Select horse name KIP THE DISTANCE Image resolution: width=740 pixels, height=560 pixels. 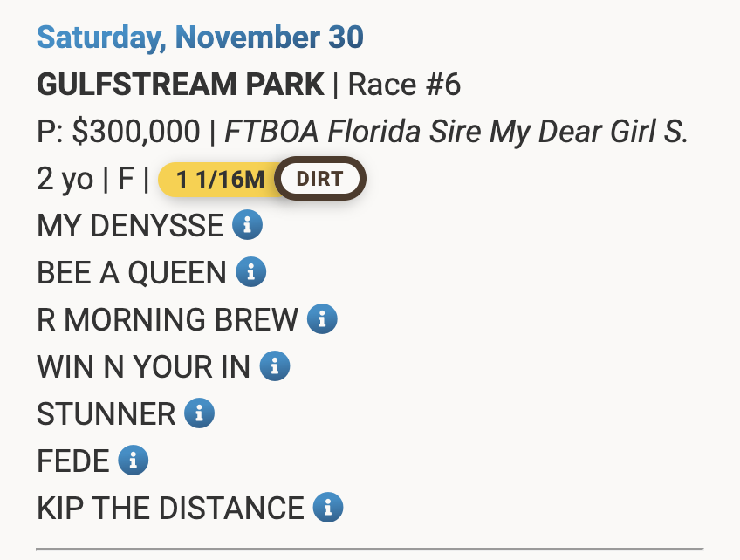coord(170,509)
